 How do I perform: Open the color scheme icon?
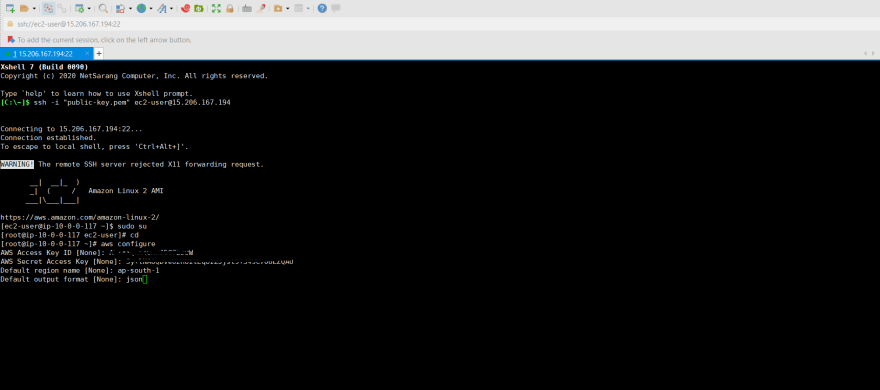click(x=120, y=8)
